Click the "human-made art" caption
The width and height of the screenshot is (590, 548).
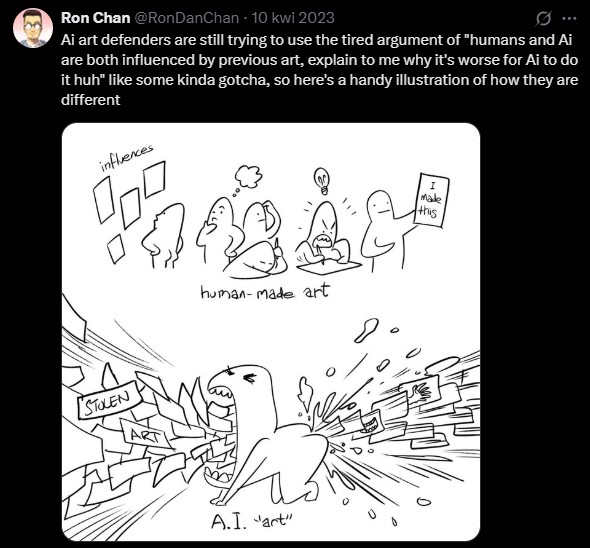265,292
